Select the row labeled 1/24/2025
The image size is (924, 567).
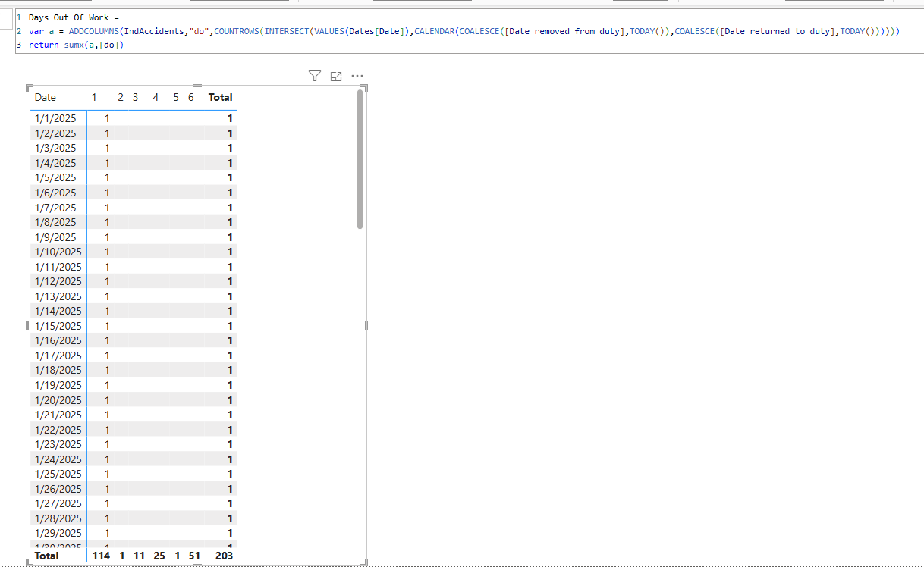point(134,459)
